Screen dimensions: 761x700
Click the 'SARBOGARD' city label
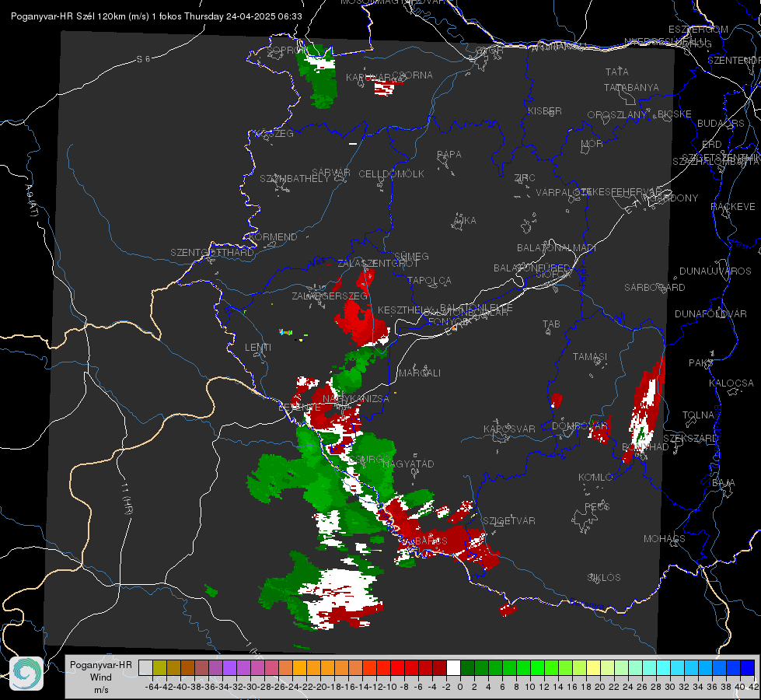coord(655,288)
